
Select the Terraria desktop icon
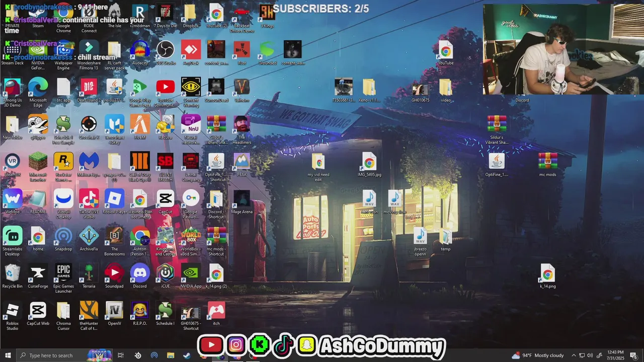tap(89, 277)
